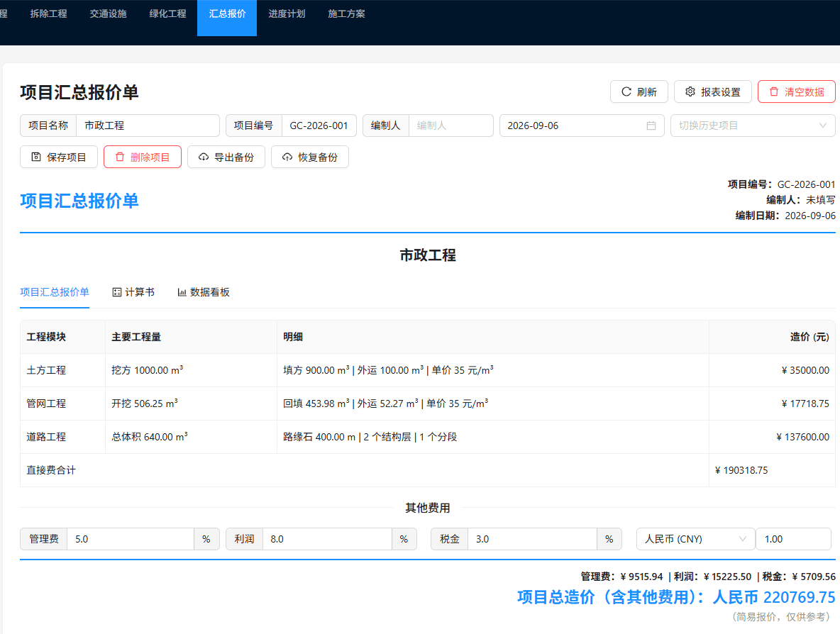The image size is (840, 634).
Task: Expand the 切换历史项目 dropdown
Action: pyautogui.click(x=753, y=126)
